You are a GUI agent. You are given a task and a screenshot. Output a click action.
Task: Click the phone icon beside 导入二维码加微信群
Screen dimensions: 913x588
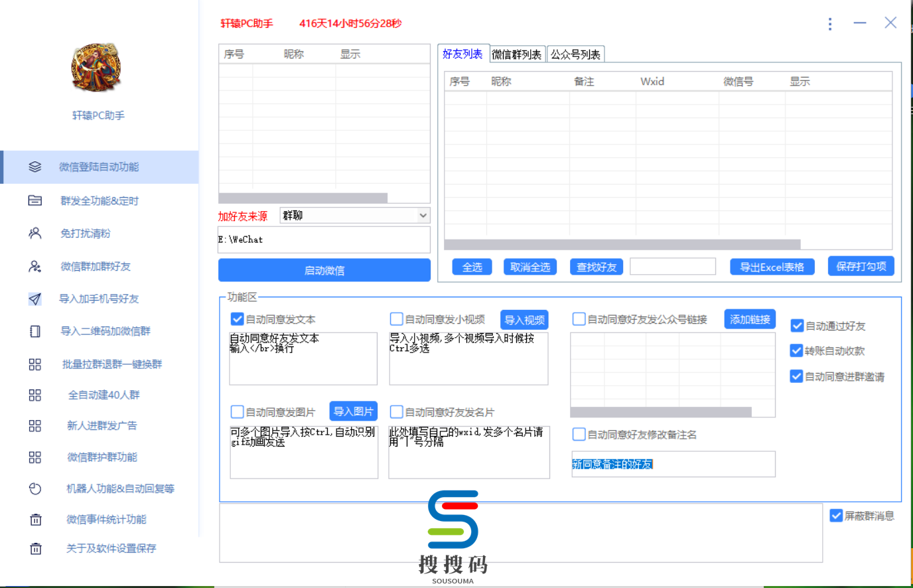point(35,331)
